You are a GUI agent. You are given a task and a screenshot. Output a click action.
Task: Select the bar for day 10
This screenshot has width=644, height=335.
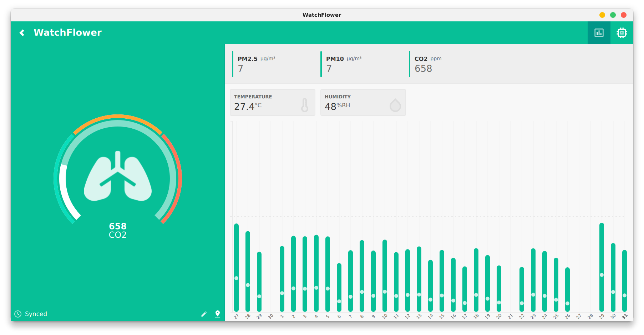(x=385, y=276)
